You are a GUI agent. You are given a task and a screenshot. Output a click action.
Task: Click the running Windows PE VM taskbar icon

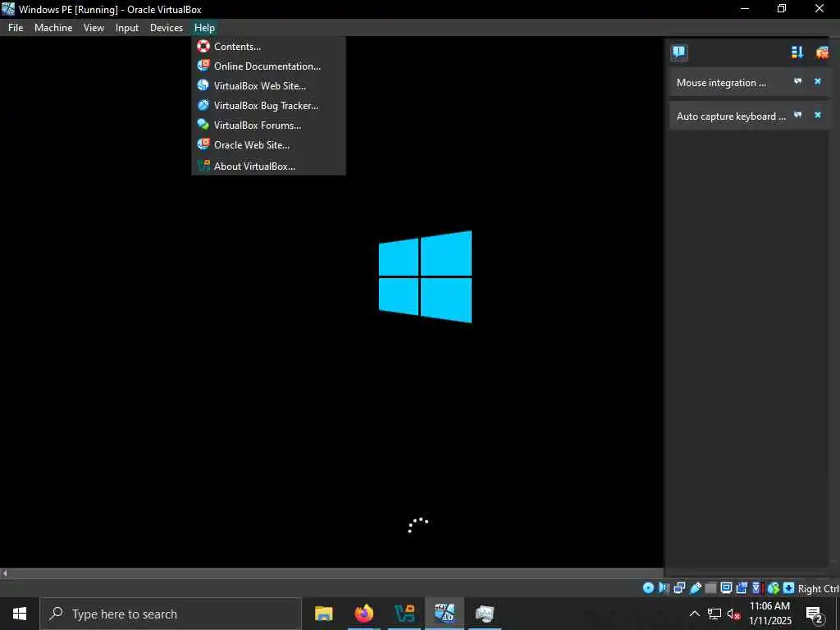click(445, 614)
